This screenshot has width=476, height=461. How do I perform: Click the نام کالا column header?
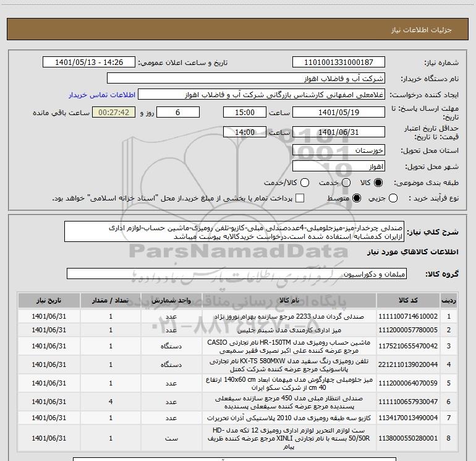(289, 300)
